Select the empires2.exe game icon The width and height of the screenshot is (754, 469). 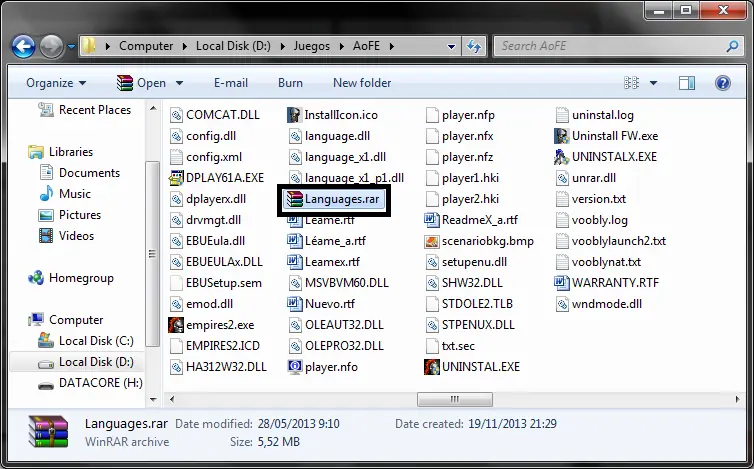point(176,325)
